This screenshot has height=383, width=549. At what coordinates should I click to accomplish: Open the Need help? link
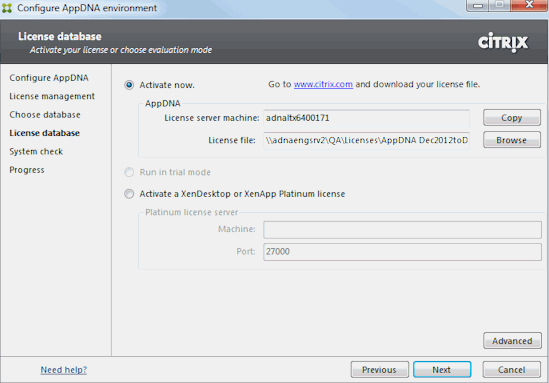pos(64,370)
